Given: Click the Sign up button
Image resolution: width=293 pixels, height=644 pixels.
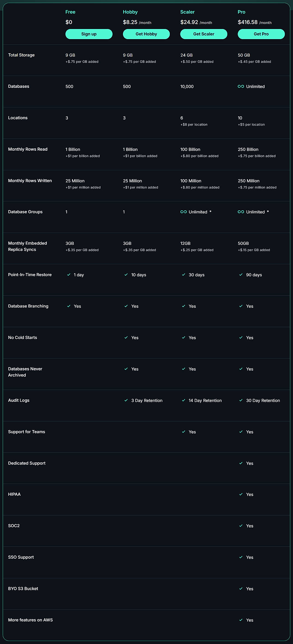Looking at the screenshot, I should 89,34.
